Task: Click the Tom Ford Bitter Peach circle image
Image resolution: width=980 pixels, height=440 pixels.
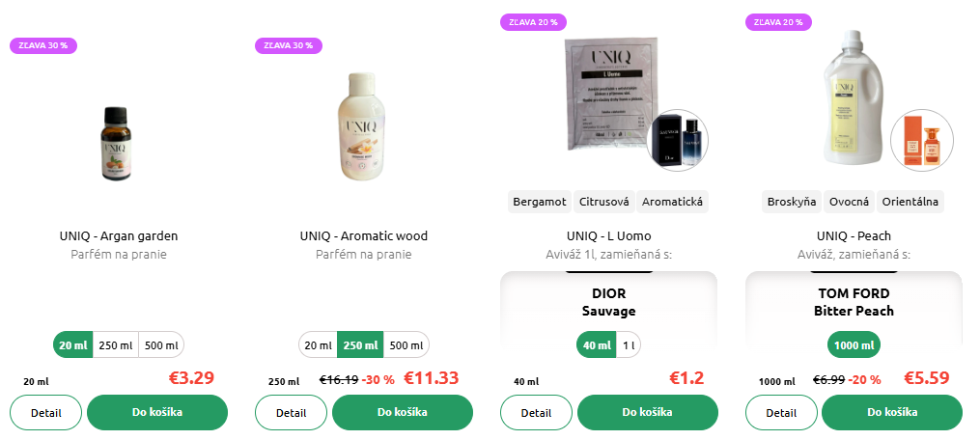Action: tap(922, 140)
